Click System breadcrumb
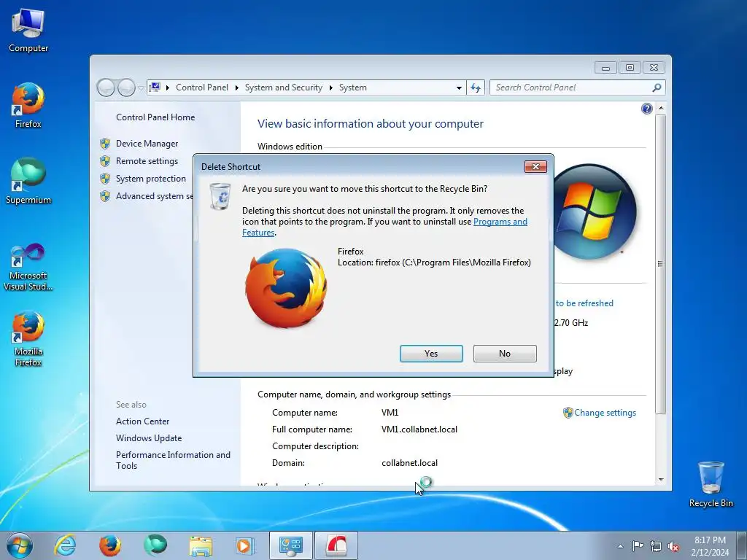The height and width of the screenshot is (560, 747). click(353, 87)
